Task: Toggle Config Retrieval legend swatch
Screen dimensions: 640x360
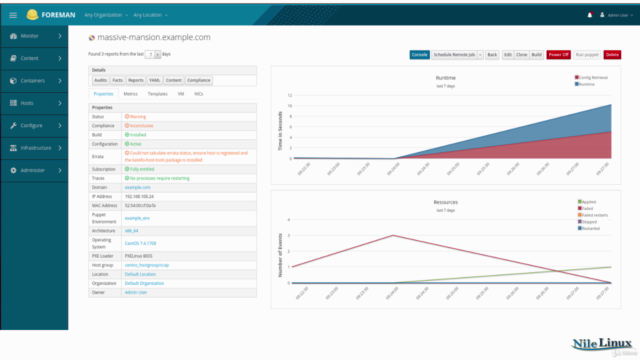Action: (x=577, y=77)
